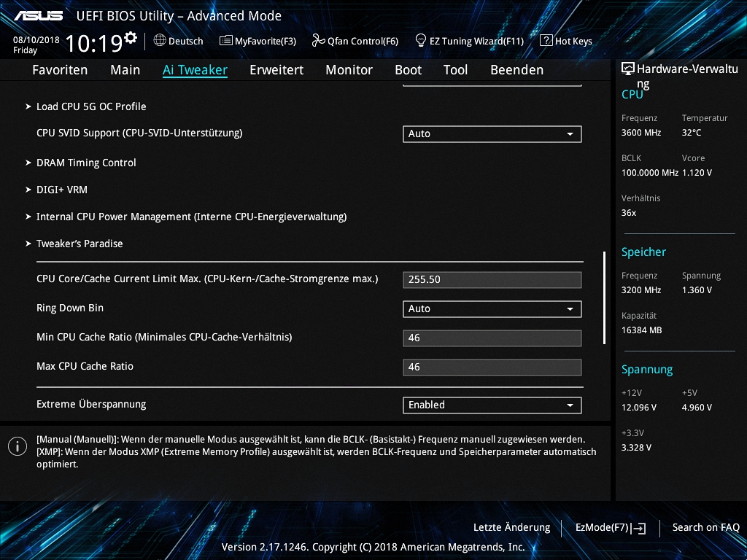This screenshot has height=560, width=747.
Task: Click the EZ Tuning Wizard lightbulb icon
Action: click(421, 41)
